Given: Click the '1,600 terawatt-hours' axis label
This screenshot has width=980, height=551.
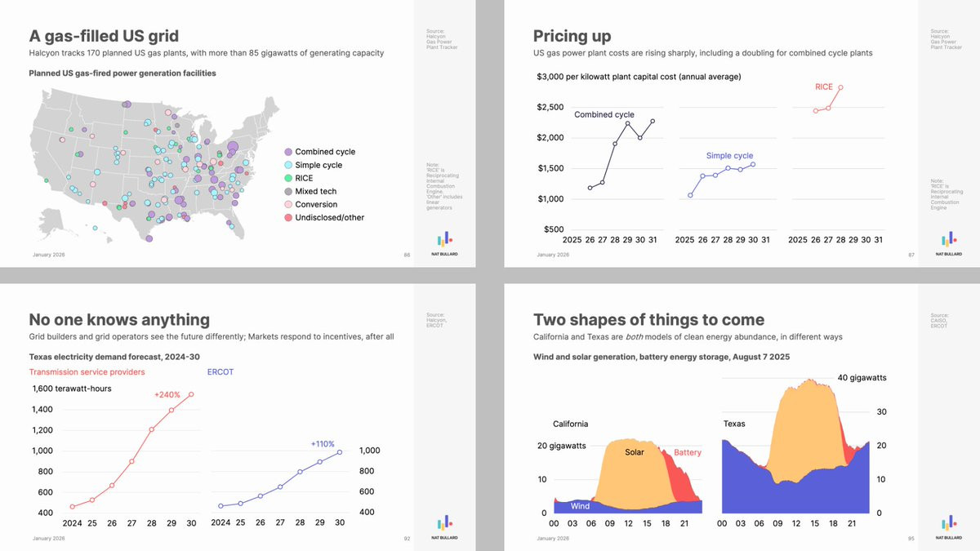Looking at the screenshot, I should pyautogui.click(x=72, y=389).
